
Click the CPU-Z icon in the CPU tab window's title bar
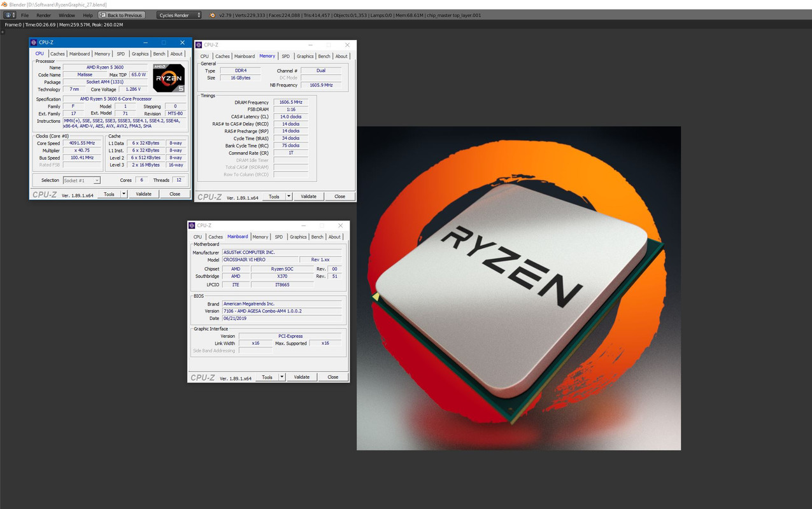[x=34, y=43]
